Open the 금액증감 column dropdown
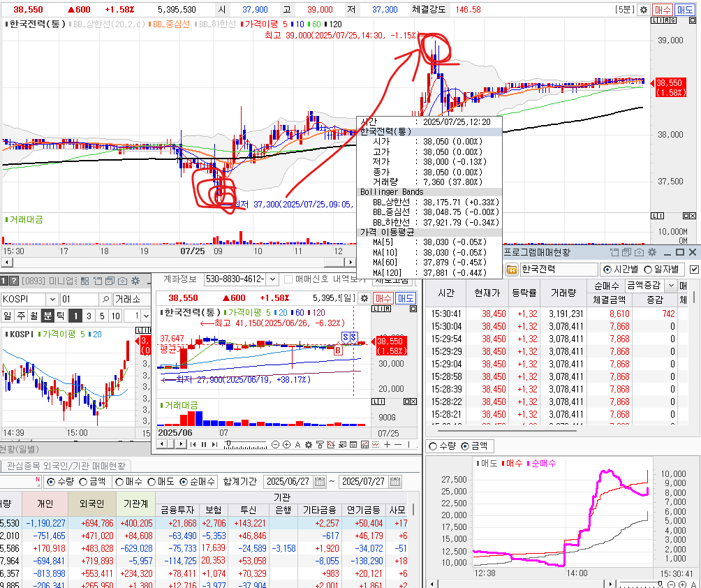Screen dimensions: 701x588 coord(670,286)
